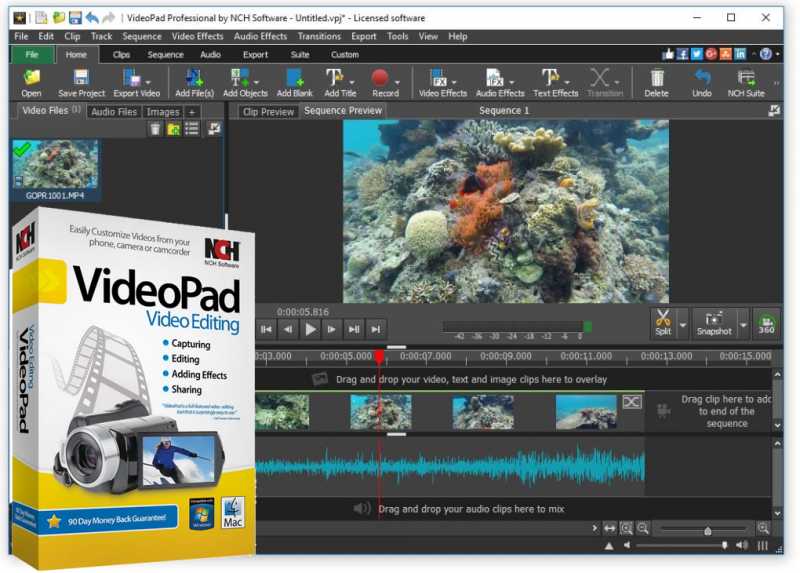The width and height of the screenshot is (800, 573).
Task: Add a new bin tab with plus button
Action: tap(192, 112)
